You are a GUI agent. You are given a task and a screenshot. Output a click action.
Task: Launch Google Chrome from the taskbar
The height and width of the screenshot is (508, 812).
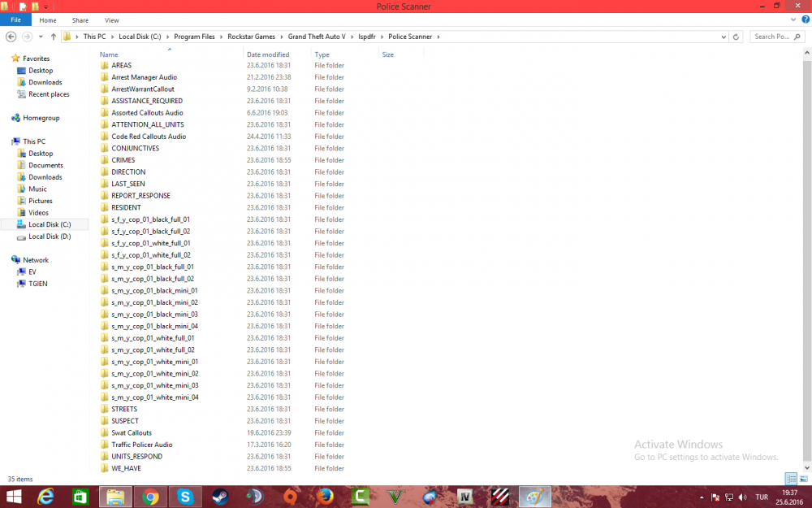(150, 497)
